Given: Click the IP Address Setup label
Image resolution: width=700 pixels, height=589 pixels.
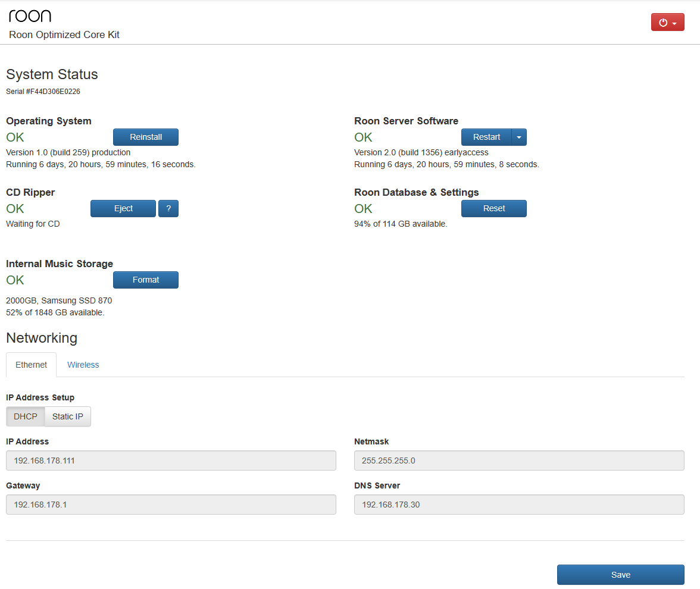Looking at the screenshot, I should [40, 397].
